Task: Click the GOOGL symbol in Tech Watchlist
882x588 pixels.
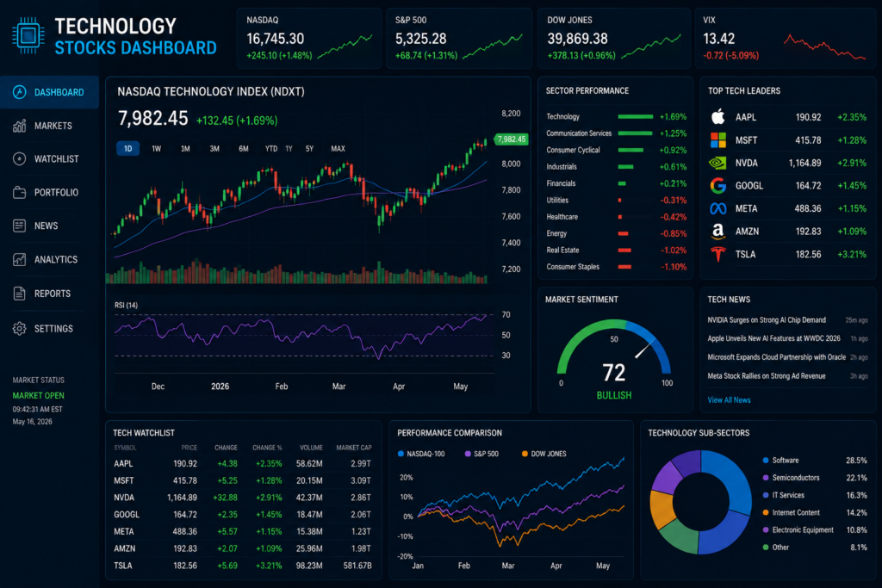Action: [x=127, y=514]
